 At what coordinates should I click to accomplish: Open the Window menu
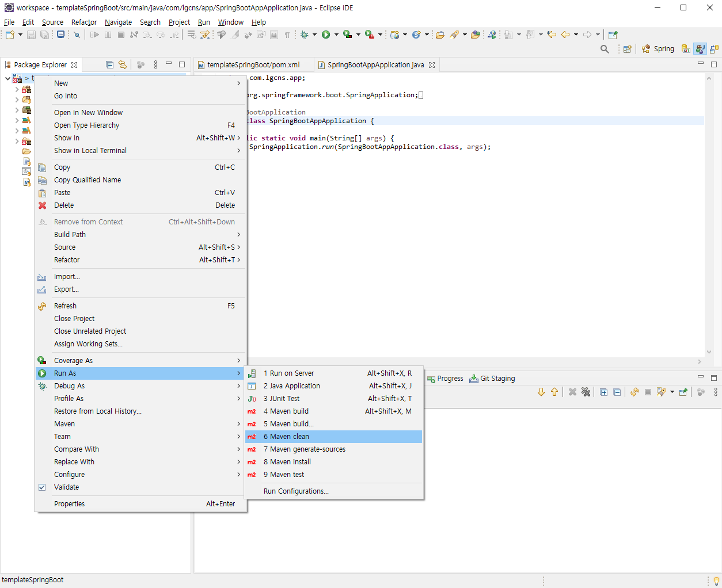pos(230,22)
